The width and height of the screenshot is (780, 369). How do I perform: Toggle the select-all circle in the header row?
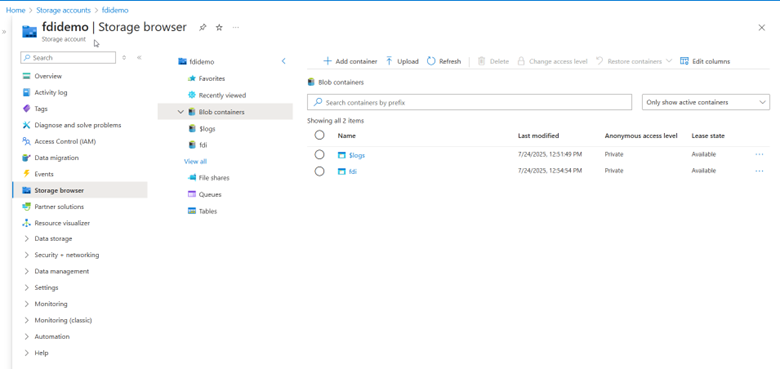(x=319, y=135)
